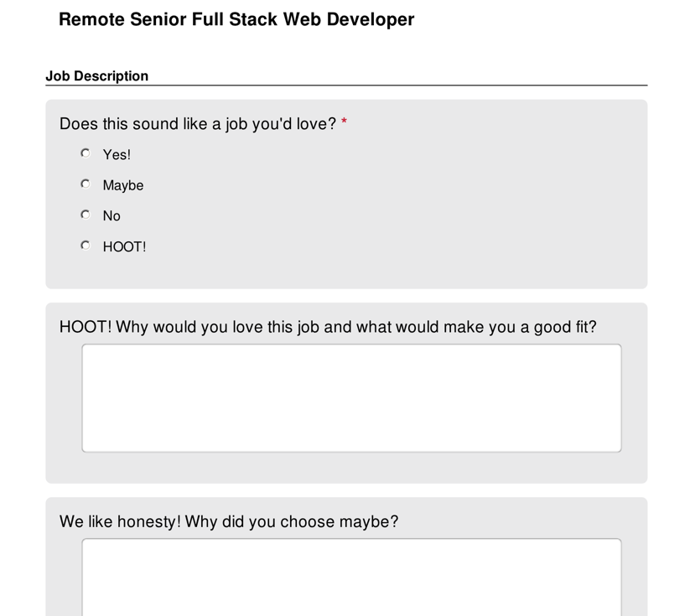Click the "No" option label text
690x616 pixels.
pos(112,216)
